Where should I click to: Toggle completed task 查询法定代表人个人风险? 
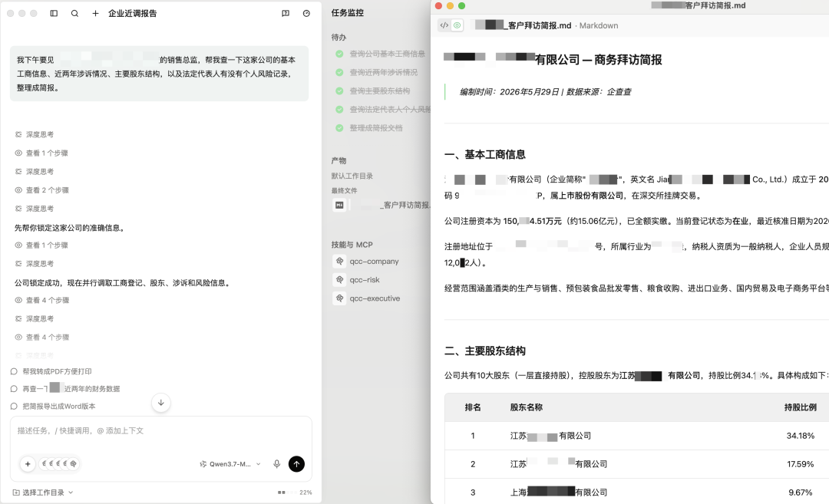pos(339,110)
